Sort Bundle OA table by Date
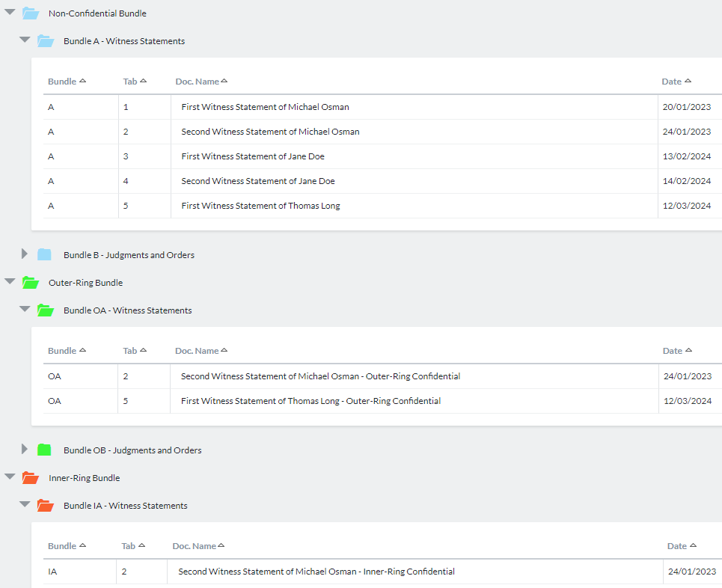The width and height of the screenshot is (722, 588). coord(677,351)
